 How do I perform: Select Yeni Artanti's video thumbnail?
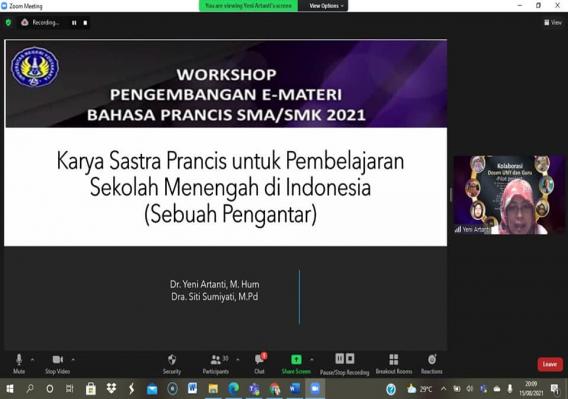tap(509, 195)
